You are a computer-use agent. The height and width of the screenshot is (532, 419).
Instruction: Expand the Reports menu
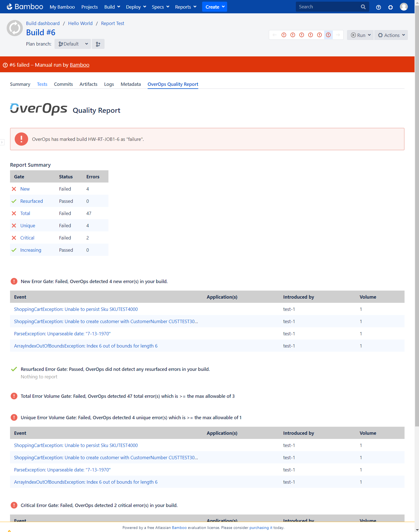click(186, 7)
